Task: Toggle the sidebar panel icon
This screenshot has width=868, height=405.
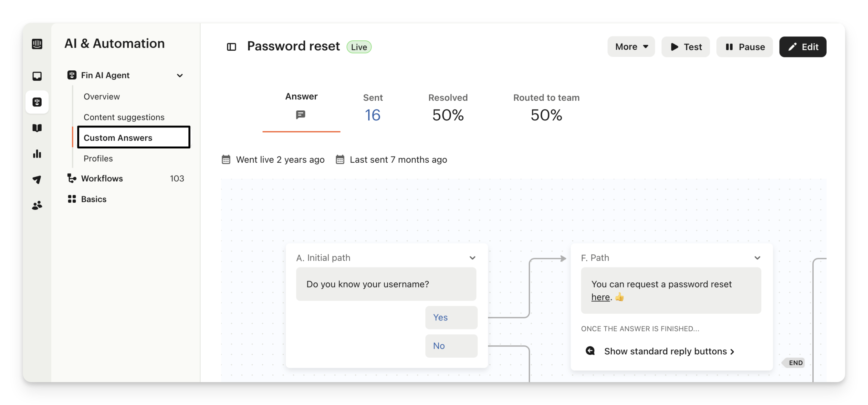Action: tap(232, 47)
